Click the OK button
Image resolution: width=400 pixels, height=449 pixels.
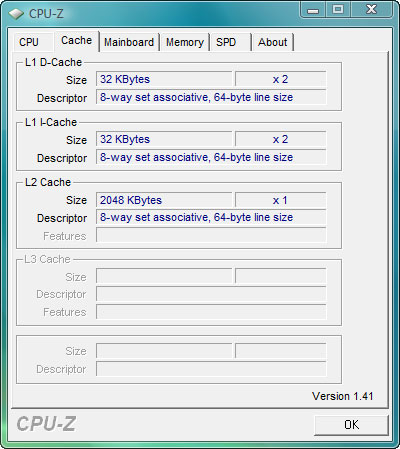click(351, 425)
